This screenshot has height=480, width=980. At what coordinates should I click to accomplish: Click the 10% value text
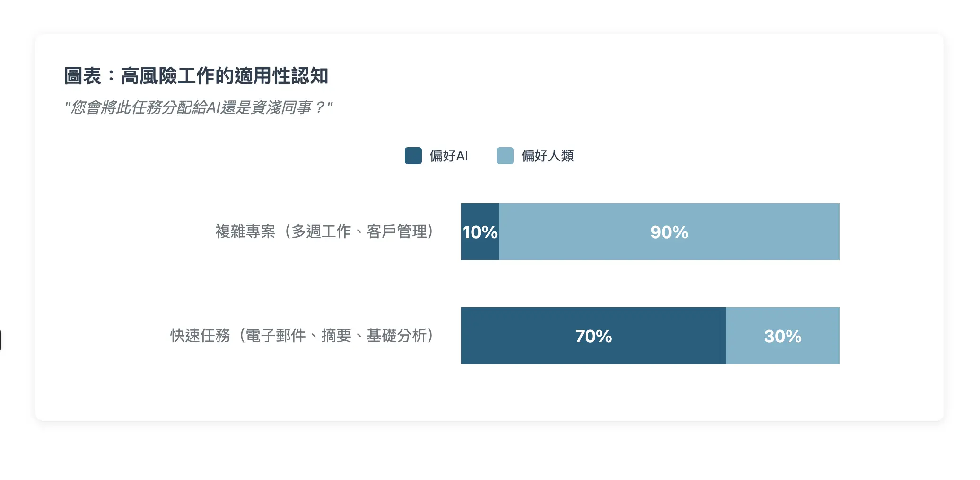(x=480, y=232)
